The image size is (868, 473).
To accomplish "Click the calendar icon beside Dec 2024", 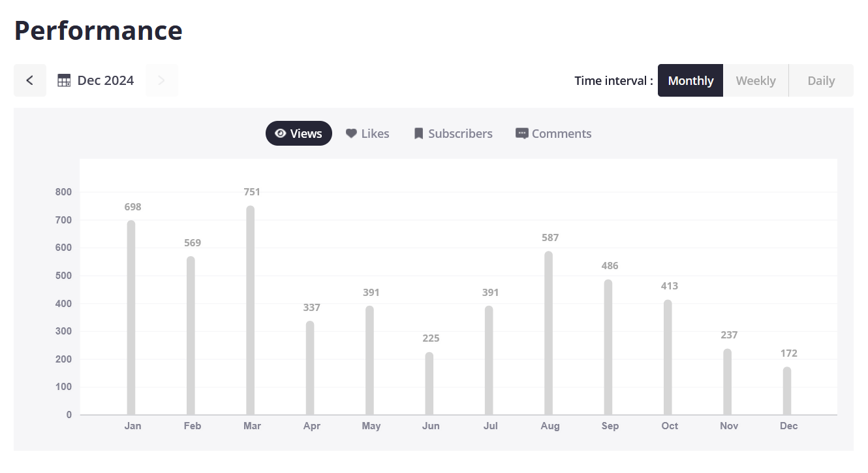I will [64, 80].
